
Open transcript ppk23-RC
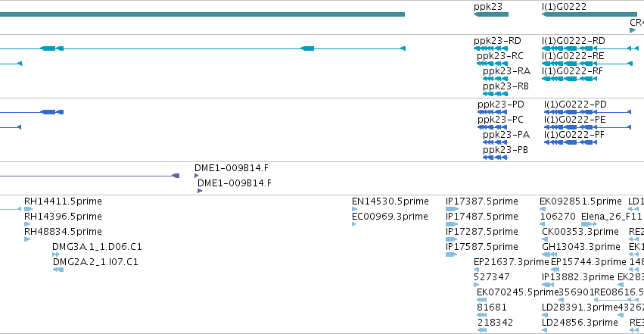pyautogui.click(x=493, y=64)
